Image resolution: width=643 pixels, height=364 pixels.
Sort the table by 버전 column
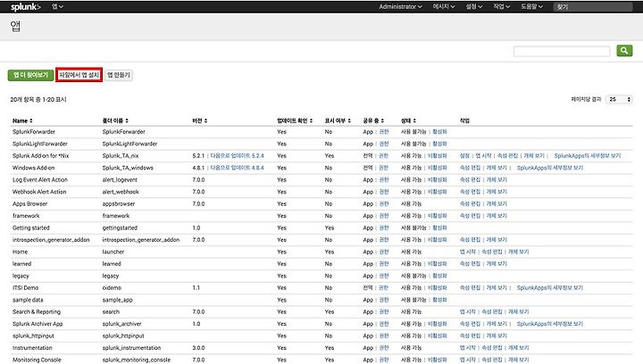click(200, 120)
